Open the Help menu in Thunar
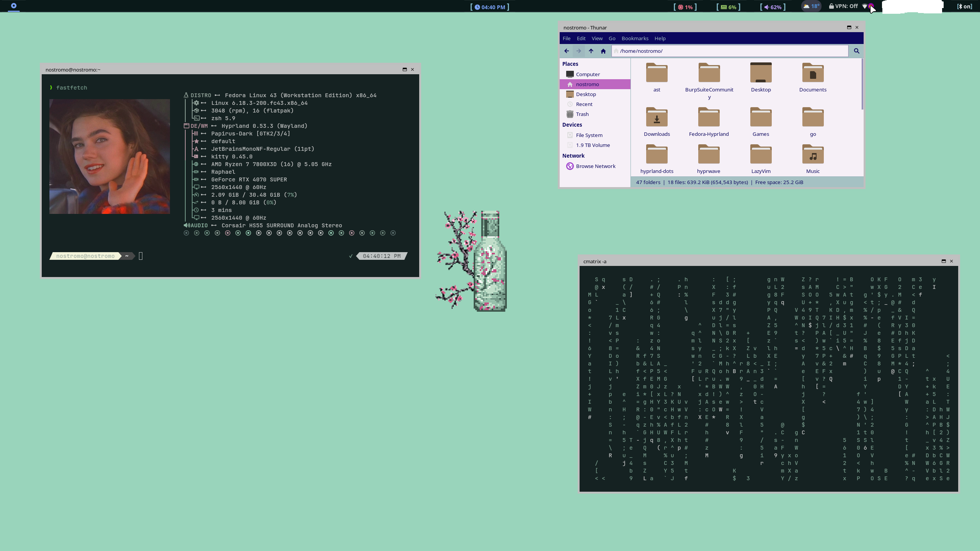Screen dimensions: 980x551 tap(660, 38)
